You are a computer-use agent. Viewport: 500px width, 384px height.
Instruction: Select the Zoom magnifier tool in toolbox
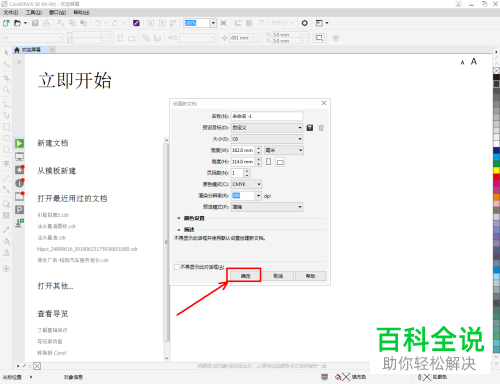(x=6, y=90)
